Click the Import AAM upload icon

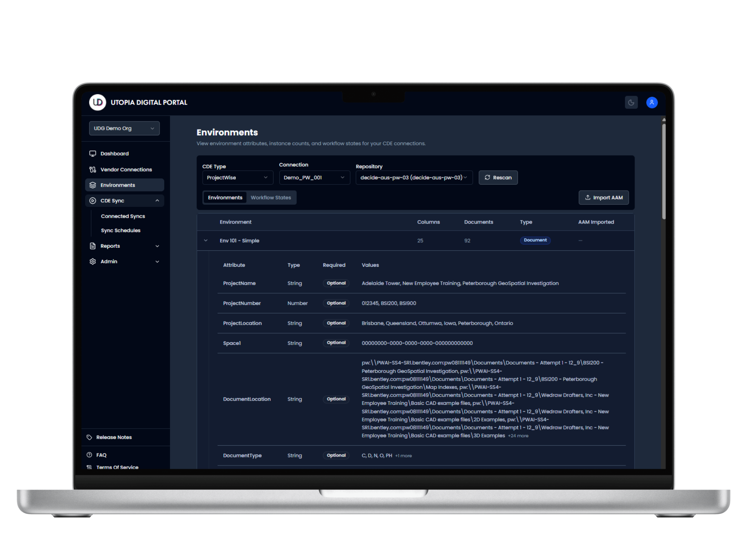[587, 198]
